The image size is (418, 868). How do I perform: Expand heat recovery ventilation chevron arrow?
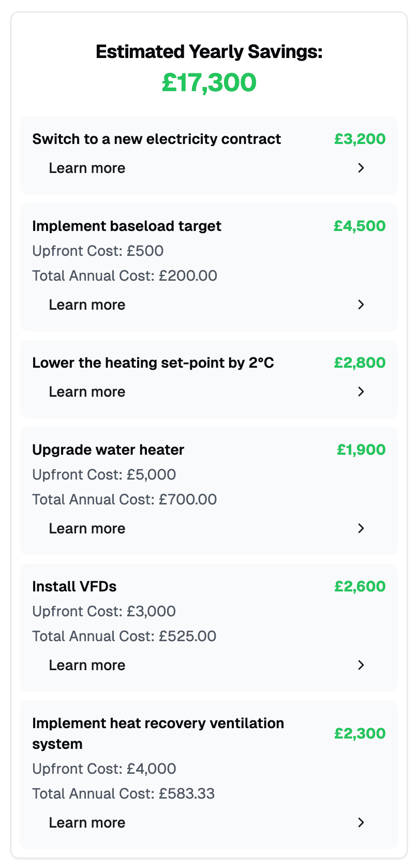tap(361, 822)
